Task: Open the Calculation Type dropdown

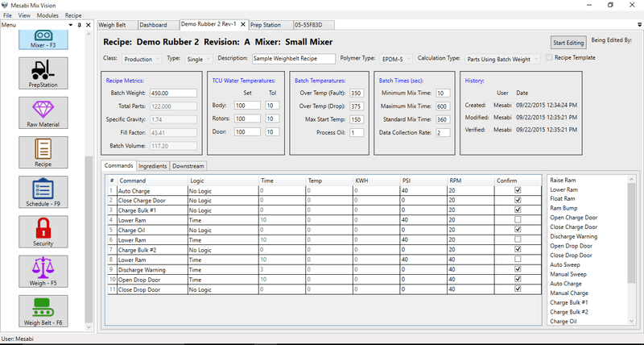Action: (x=502, y=59)
